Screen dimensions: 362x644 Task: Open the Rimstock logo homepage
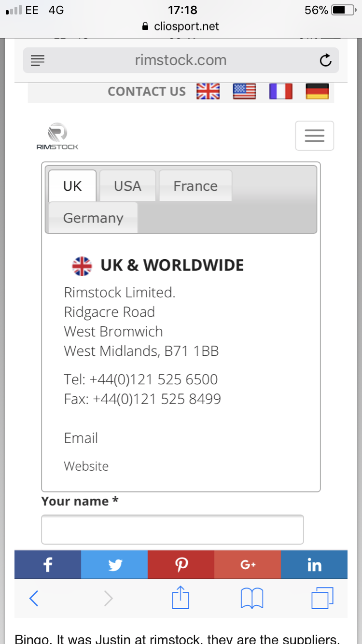pos(57,137)
